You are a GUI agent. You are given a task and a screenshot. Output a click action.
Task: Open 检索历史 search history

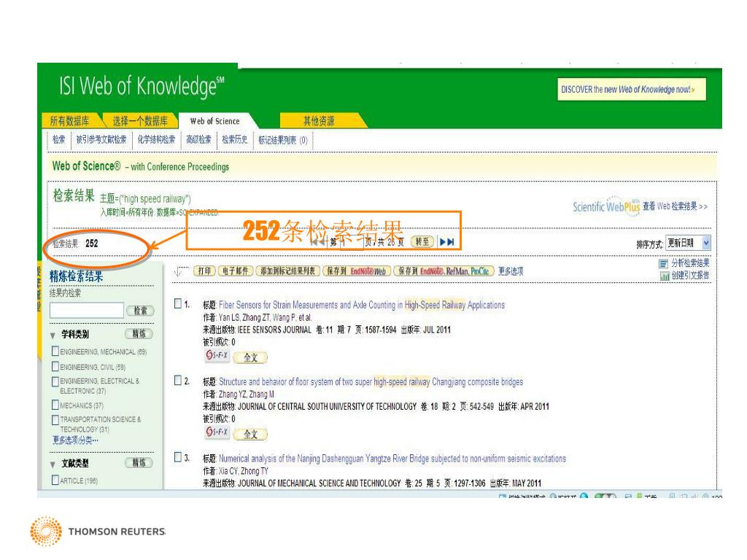tap(235, 139)
